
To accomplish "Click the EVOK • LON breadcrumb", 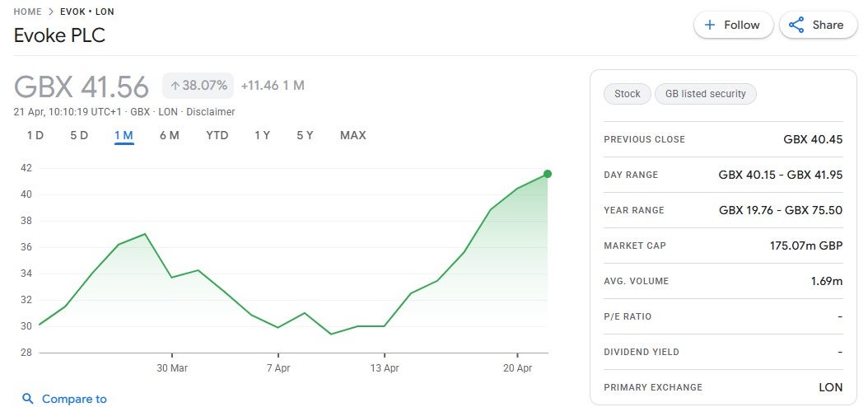I will pos(87,12).
